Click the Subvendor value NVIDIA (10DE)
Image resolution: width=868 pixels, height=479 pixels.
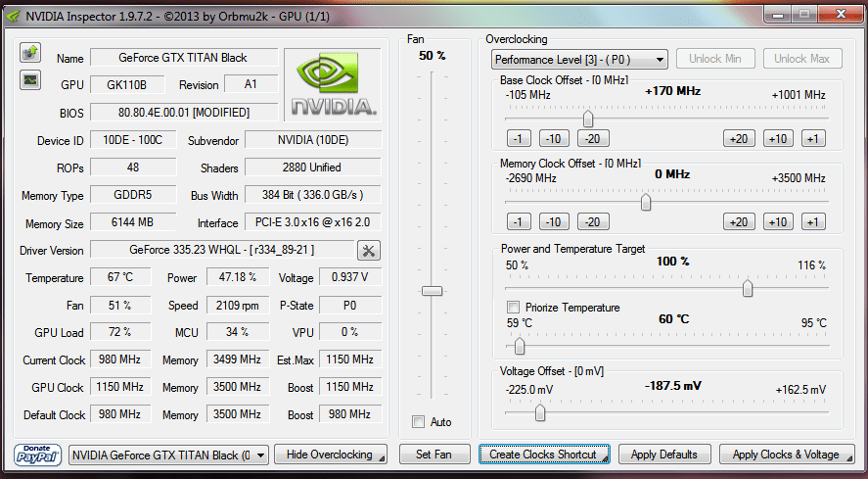[x=313, y=140]
